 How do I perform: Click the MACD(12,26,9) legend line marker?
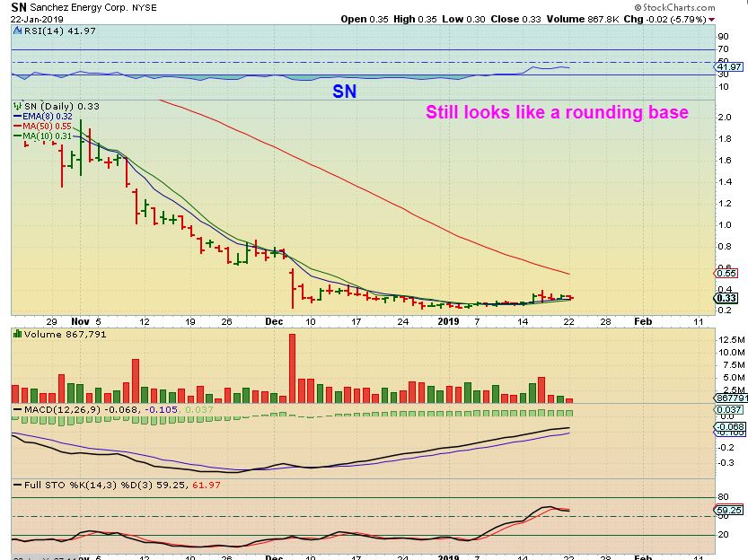pos(18,409)
